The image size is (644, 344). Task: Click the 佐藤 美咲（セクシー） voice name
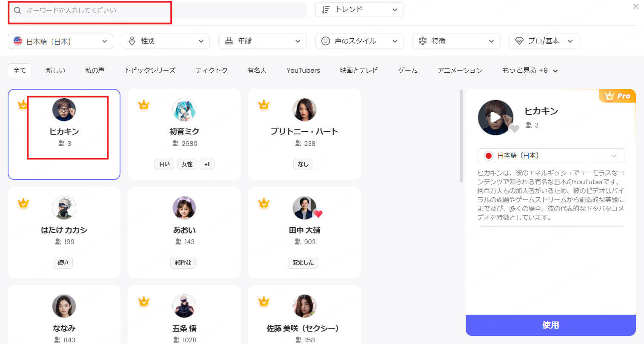303,328
